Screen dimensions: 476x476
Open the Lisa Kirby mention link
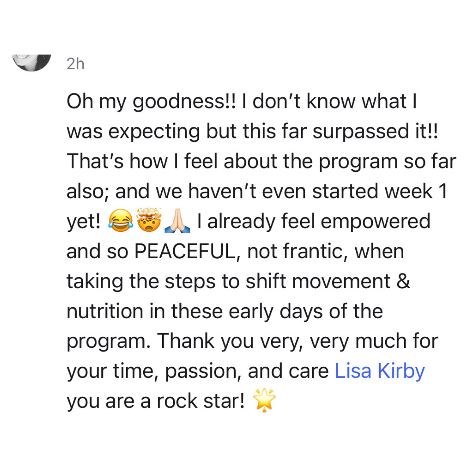coord(379,371)
